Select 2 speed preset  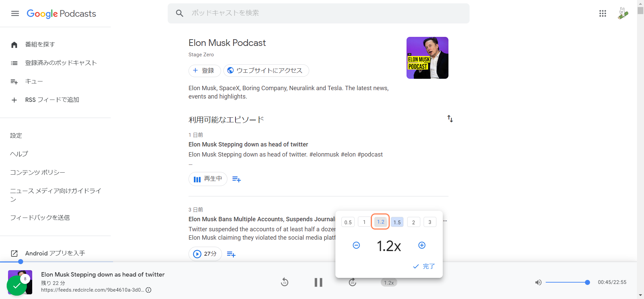point(414,222)
